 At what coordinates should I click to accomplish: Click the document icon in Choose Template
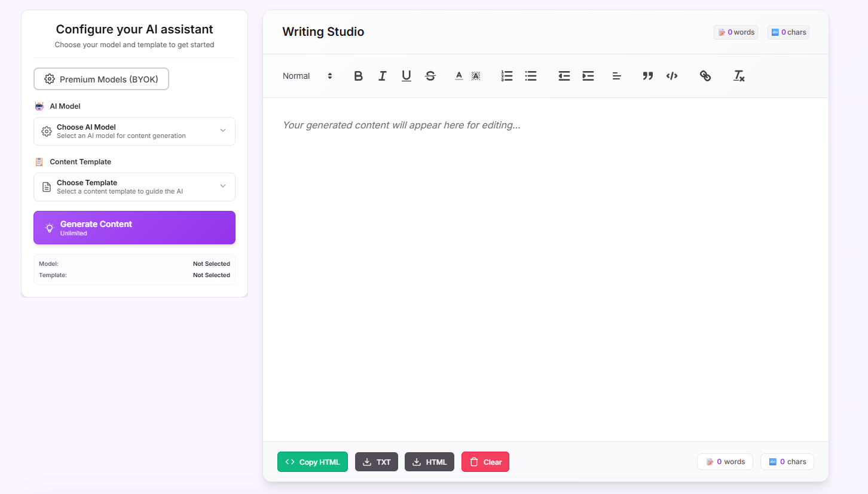(x=47, y=187)
